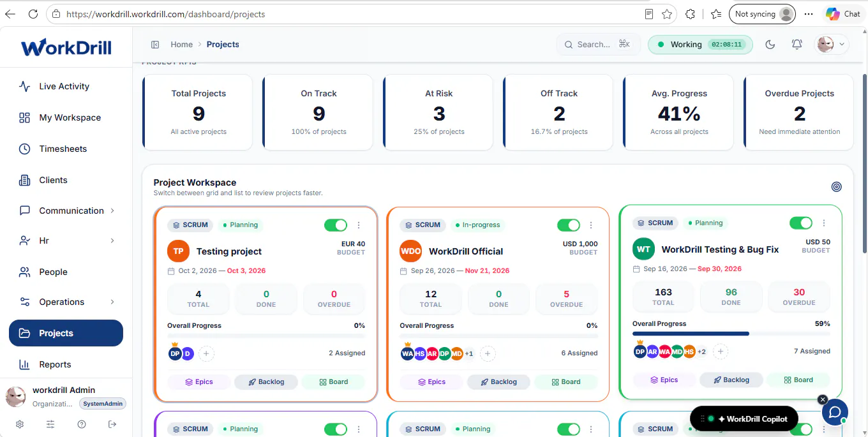Open the chat bubble widget
Screen dimensions: 868x437
835,411
